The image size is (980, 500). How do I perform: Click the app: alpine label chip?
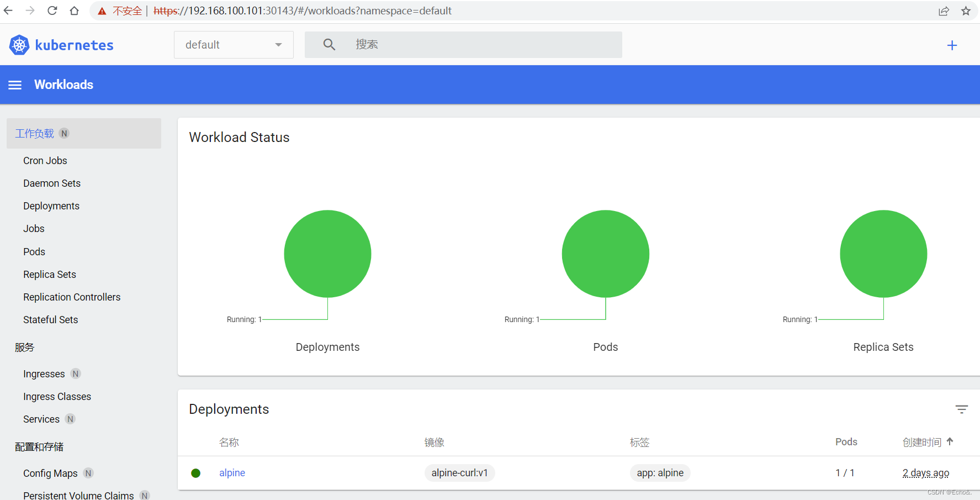tap(660, 473)
